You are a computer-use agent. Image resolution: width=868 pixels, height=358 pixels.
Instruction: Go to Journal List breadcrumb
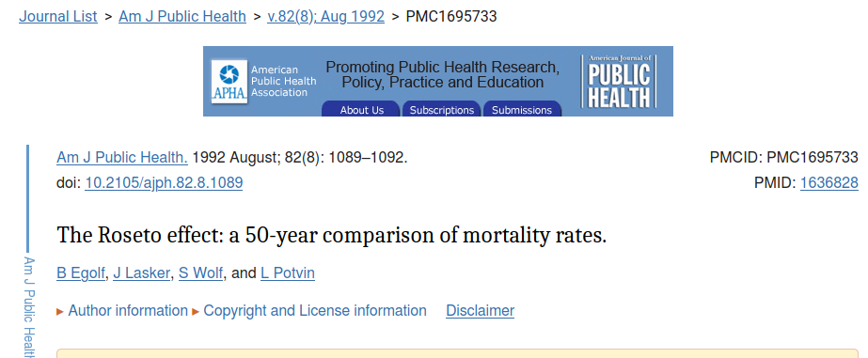click(x=58, y=17)
